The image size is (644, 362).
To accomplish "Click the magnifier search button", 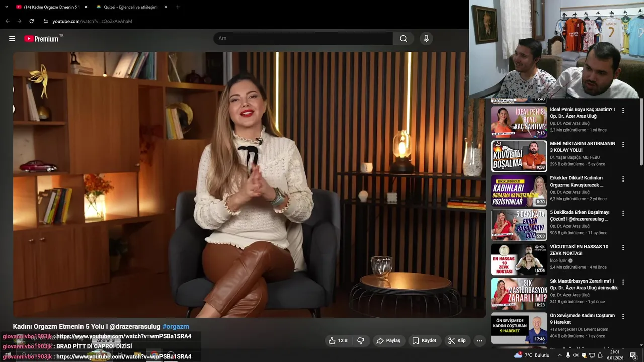I will [x=404, y=39].
